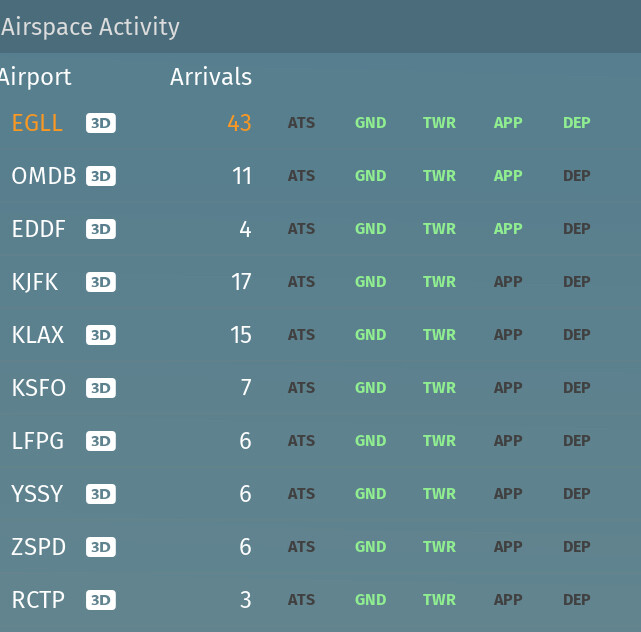Click the GND label for KLAX
Viewport: 641px width, 632px height.
pyautogui.click(x=370, y=335)
